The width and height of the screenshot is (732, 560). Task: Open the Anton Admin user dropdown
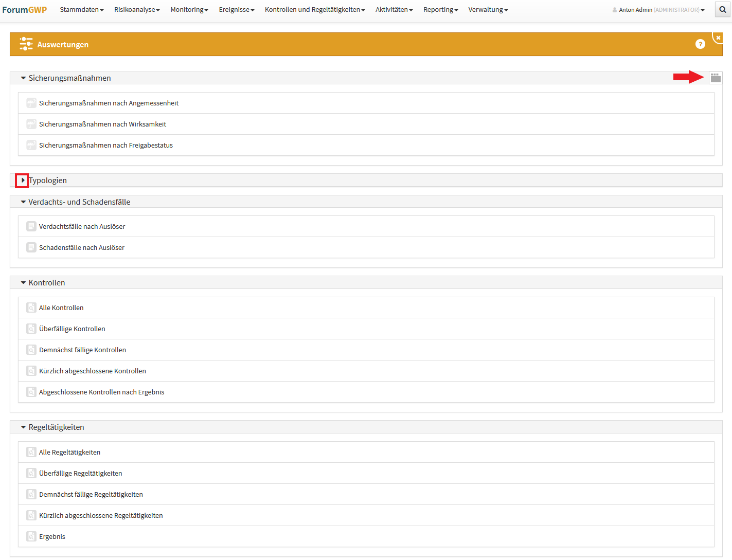[x=658, y=10]
